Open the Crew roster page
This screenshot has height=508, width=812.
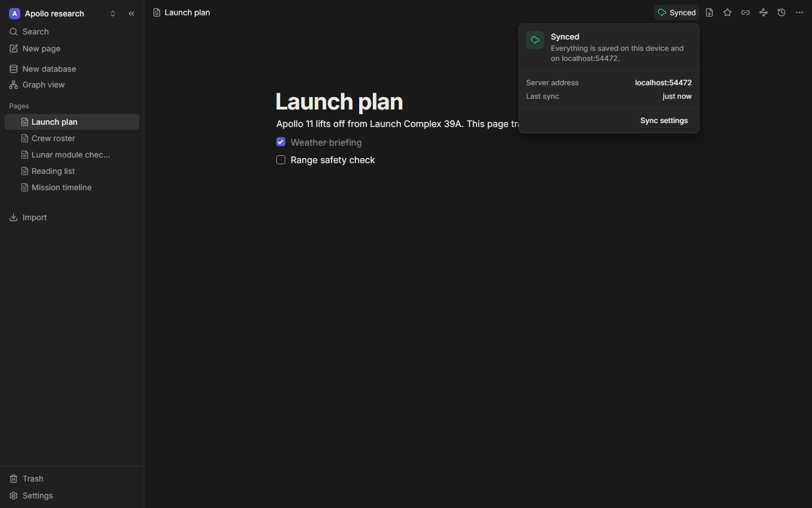pyautogui.click(x=72, y=138)
